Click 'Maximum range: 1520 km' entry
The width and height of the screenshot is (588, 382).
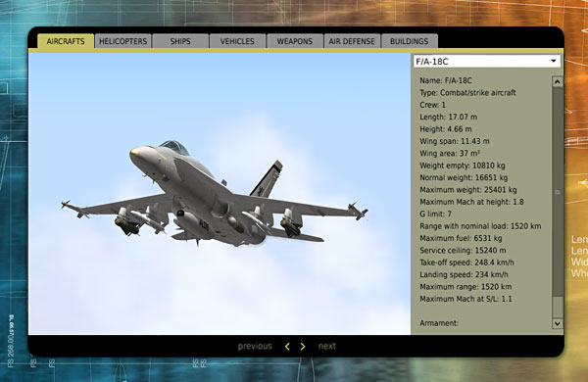pyautogui.click(x=465, y=286)
